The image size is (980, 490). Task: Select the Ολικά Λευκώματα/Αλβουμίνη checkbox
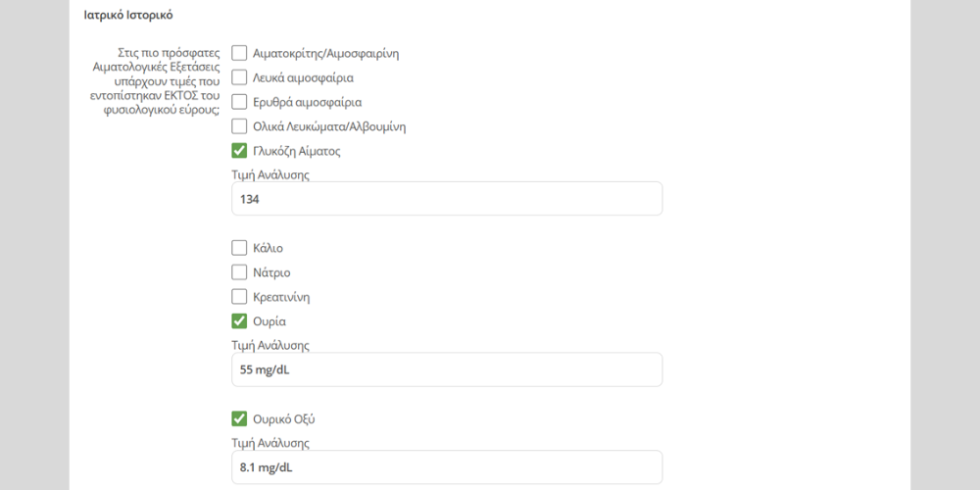(x=239, y=126)
